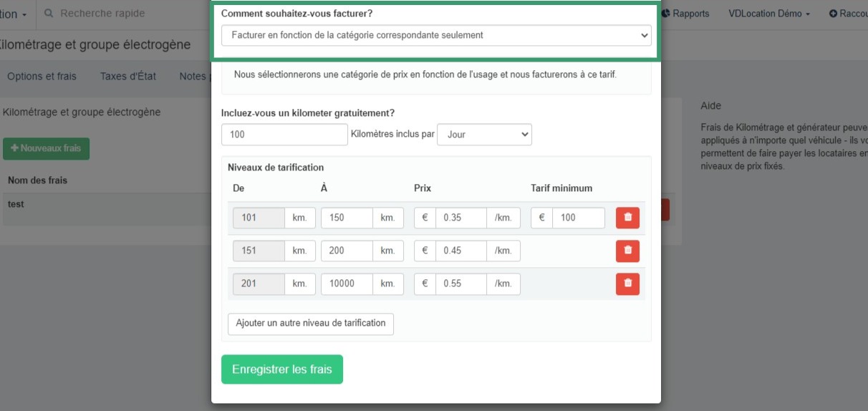Open the Rapports menu
Viewport: 868px width, 411px height.
(685, 14)
